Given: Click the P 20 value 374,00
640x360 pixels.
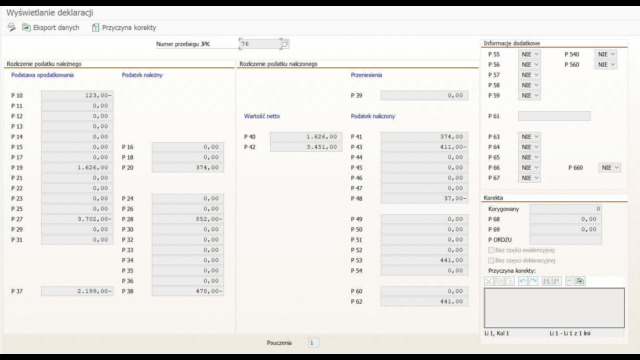Looking at the screenshot, I should click(188, 167).
